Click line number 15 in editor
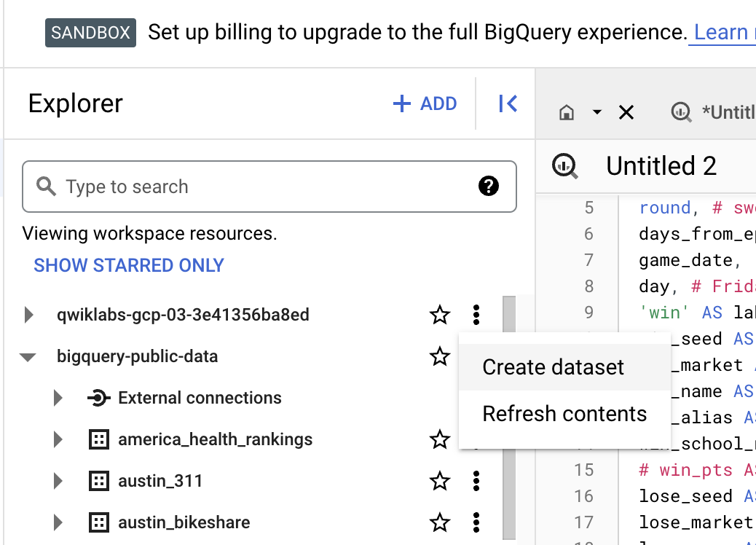This screenshot has width=756, height=545. [583, 470]
